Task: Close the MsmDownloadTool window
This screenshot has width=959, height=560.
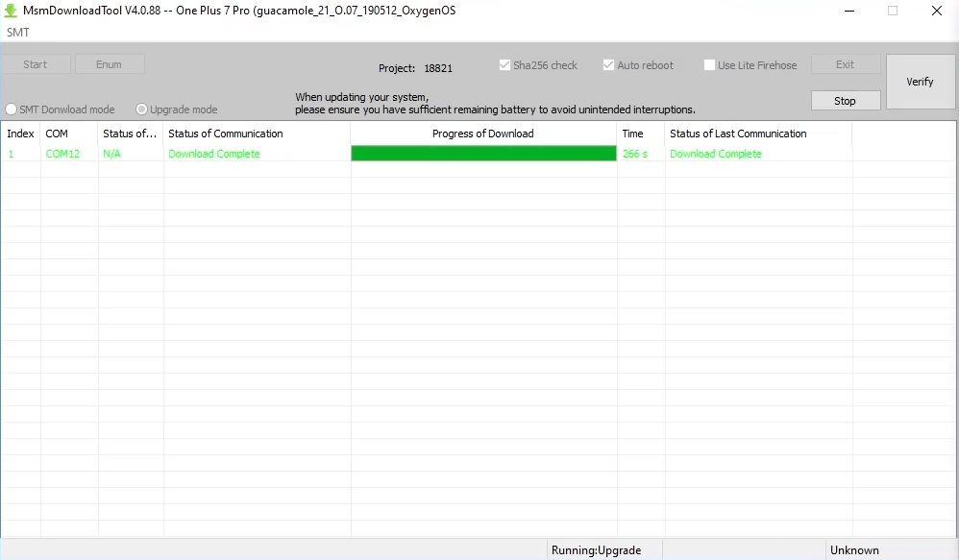Action: point(936,11)
